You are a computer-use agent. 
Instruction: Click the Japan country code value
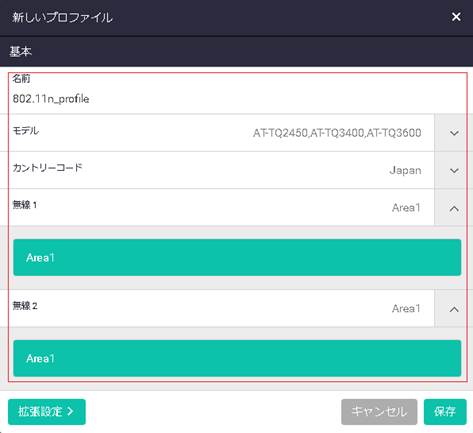coord(405,170)
